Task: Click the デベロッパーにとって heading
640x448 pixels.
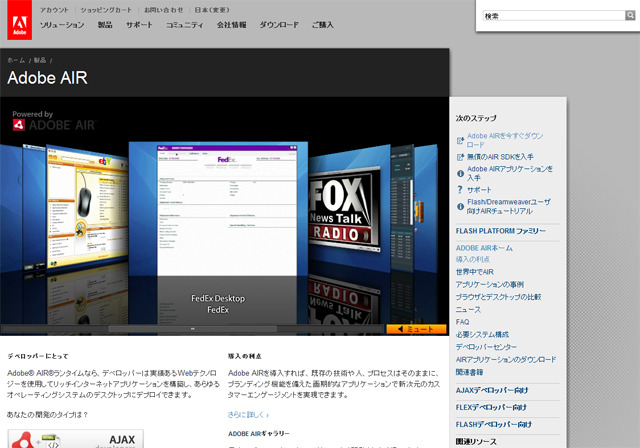Action: pos(38,356)
